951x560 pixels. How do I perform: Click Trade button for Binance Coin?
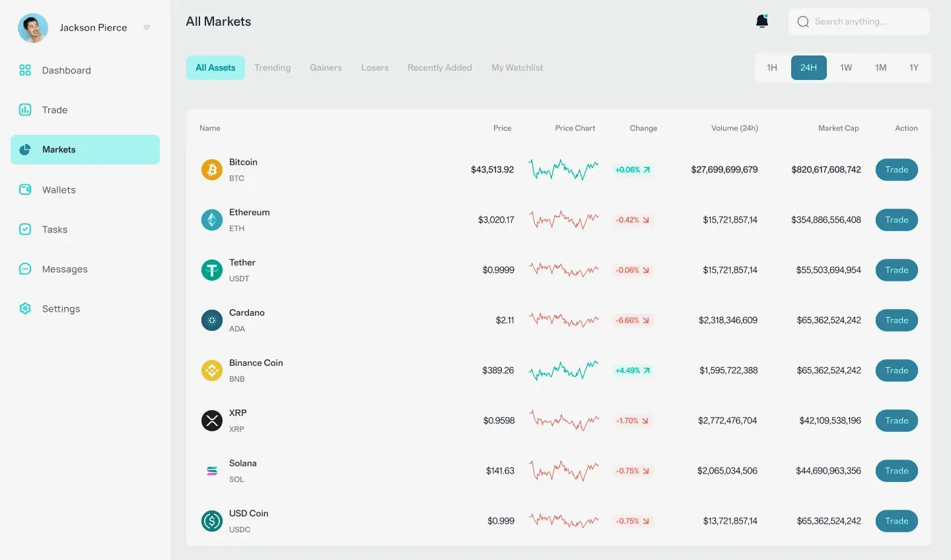click(897, 370)
